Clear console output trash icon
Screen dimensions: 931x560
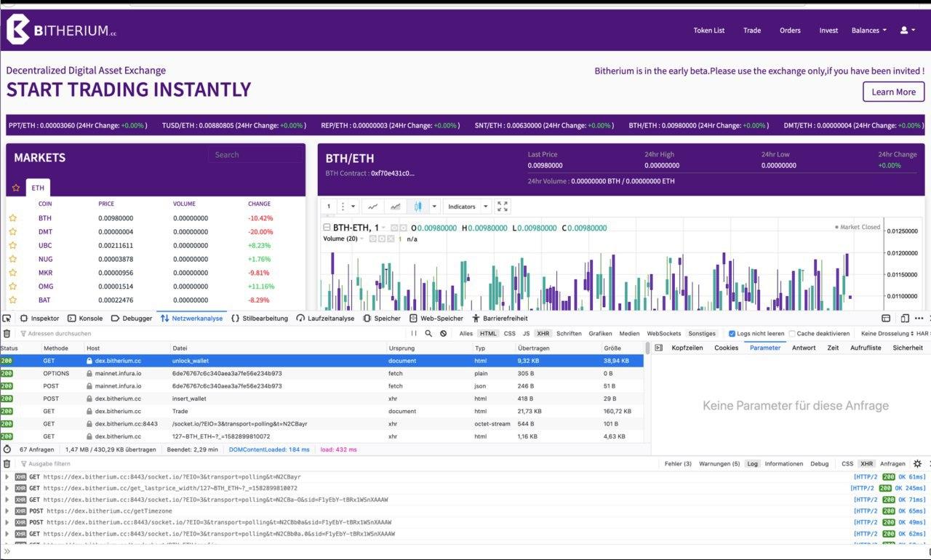click(x=7, y=463)
